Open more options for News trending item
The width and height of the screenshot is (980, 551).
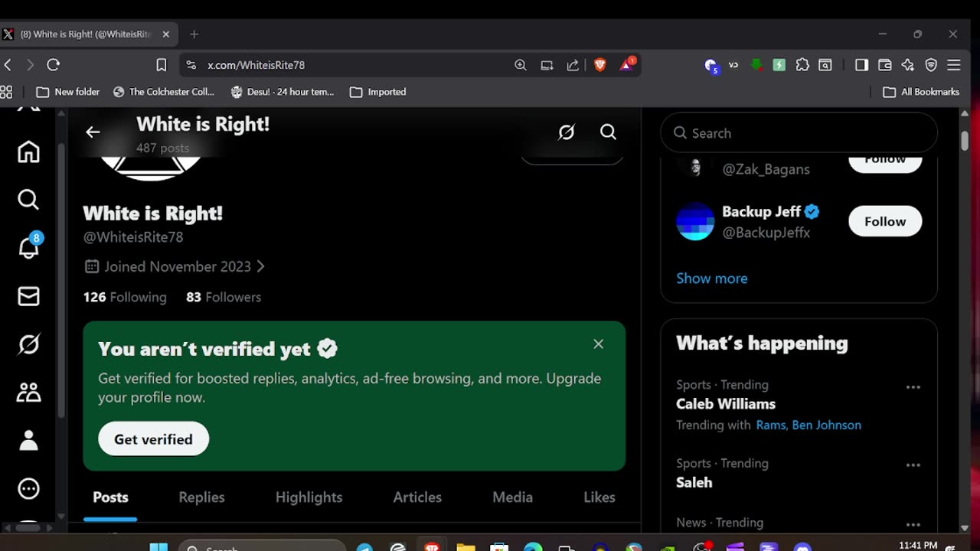[x=913, y=524]
